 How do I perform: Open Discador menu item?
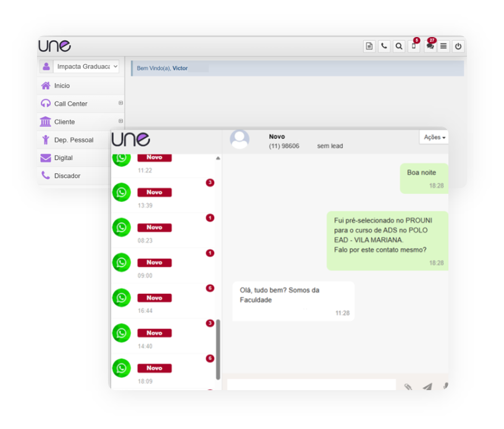pyautogui.click(x=74, y=176)
